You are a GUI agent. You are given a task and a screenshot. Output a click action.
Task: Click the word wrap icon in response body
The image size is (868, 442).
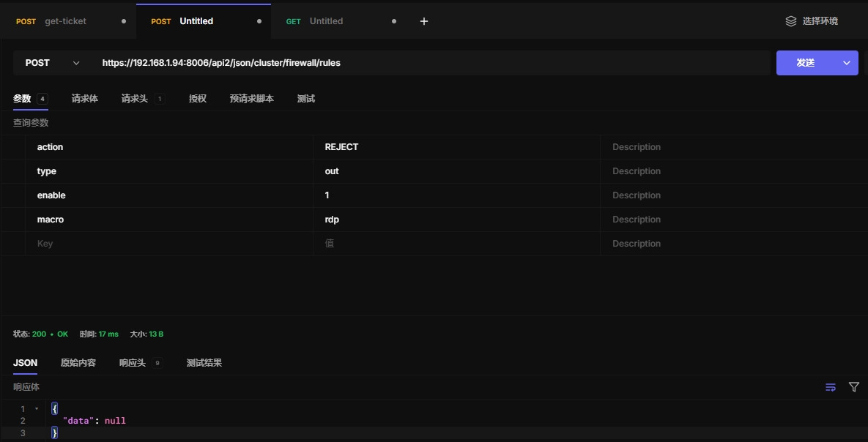830,387
